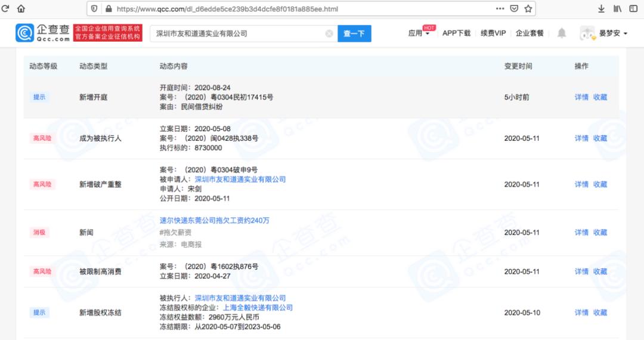644x340 pixels.
Task: Reload the page with the refresh icon
Action: coord(5,8)
